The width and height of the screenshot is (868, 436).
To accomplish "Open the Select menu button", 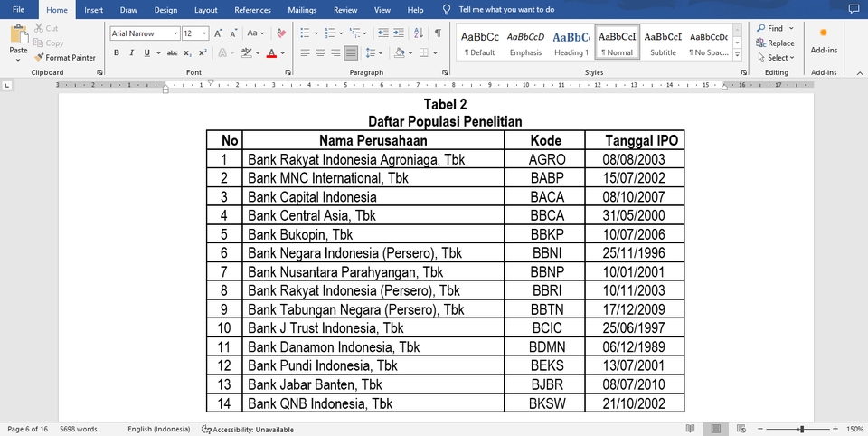I will tap(775, 57).
